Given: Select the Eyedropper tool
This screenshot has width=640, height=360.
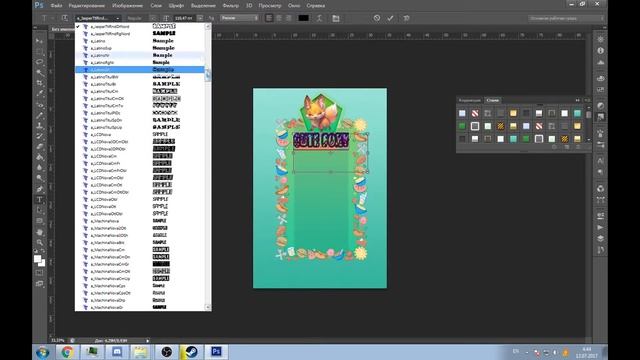Looking at the screenshot, I should 40,94.
